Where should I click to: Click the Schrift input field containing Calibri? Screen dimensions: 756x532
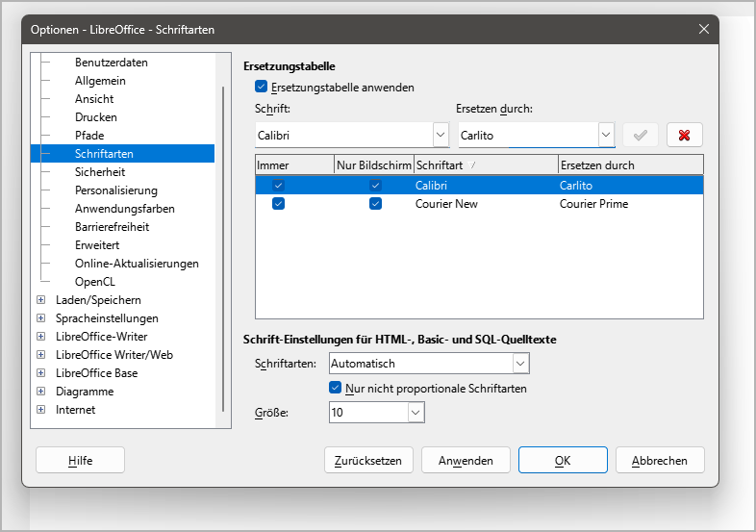(344, 135)
